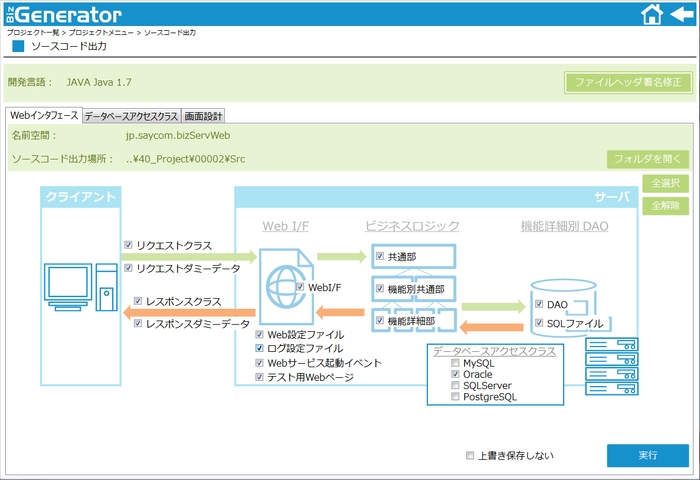Click the server rack icon
This screenshot has width=700, height=480.
pos(610,363)
